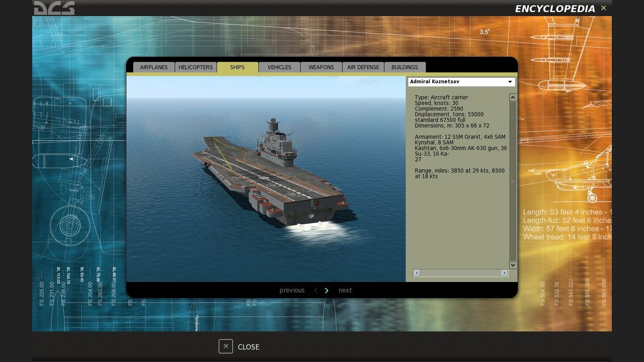Click the X icon beside the CLOSE label
Viewport: 644px width, 362px height.
click(226, 346)
